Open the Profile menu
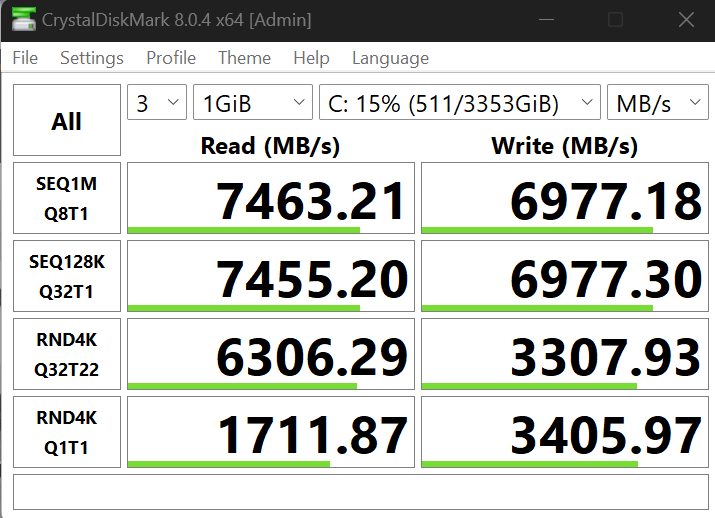 [x=171, y=58]
